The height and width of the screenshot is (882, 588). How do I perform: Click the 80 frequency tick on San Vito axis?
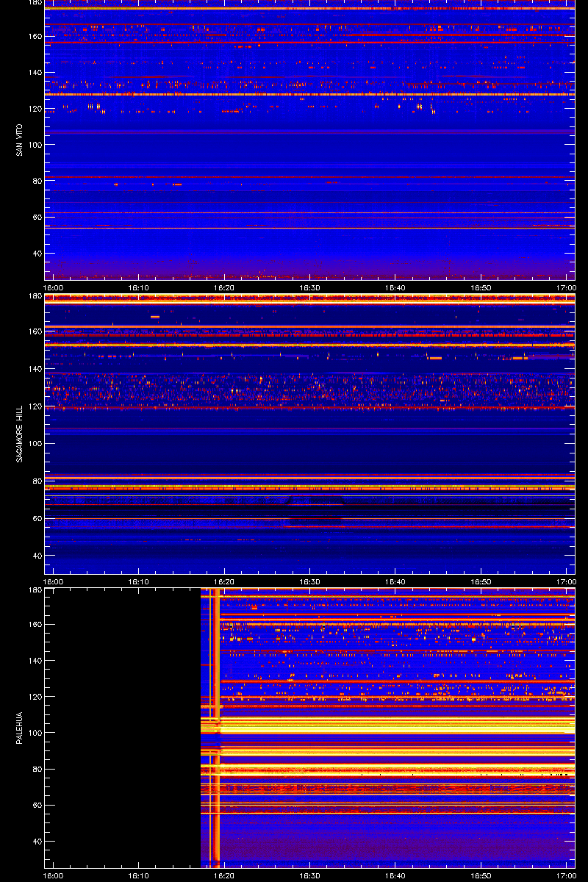point(36,181)
